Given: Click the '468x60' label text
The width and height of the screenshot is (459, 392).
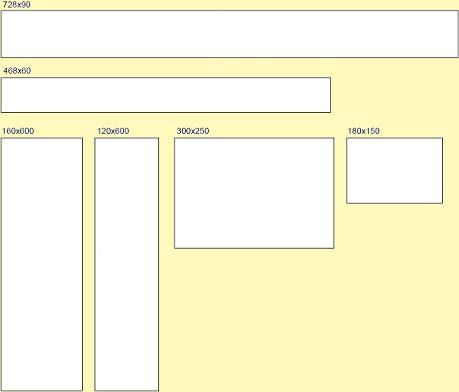Looking at the screenshot, I should [17, 71].
